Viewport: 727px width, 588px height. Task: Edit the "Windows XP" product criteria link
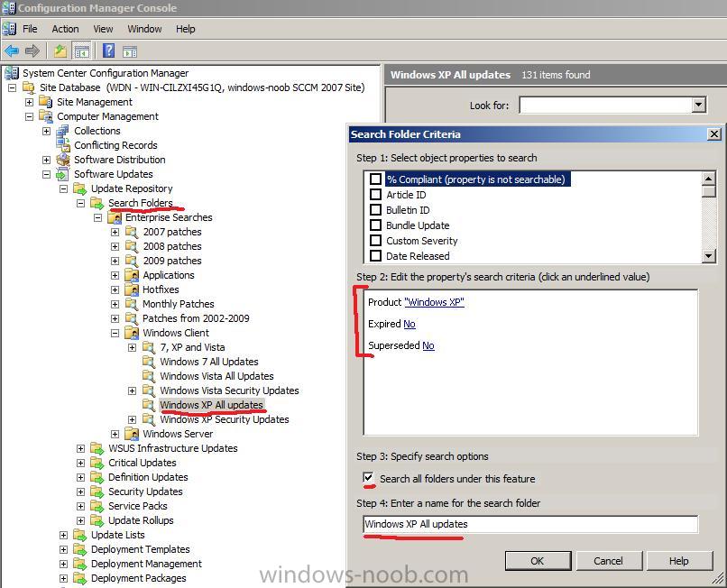(x=434, y=302)
